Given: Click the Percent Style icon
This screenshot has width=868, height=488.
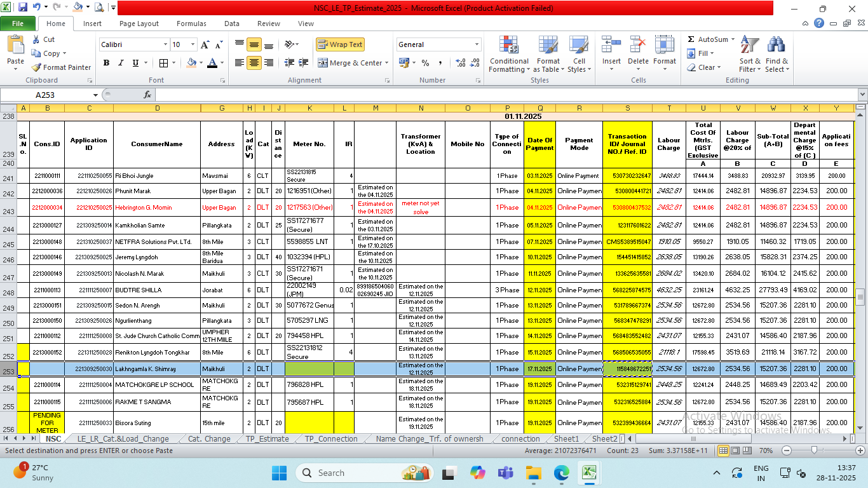Looking at the screenshot, I should tap(425, 63).
